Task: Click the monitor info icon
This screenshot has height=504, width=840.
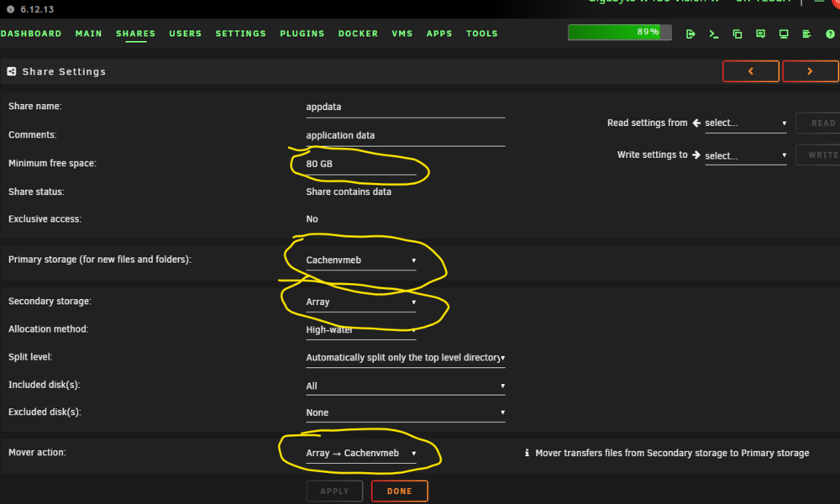Action: tap(784, 34)
